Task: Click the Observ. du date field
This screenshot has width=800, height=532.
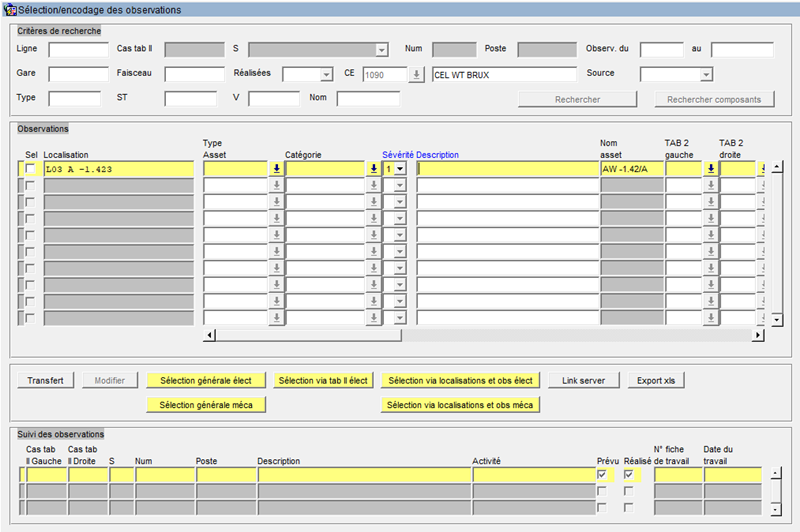Action: pyautogui.click(x=662, y=50)
